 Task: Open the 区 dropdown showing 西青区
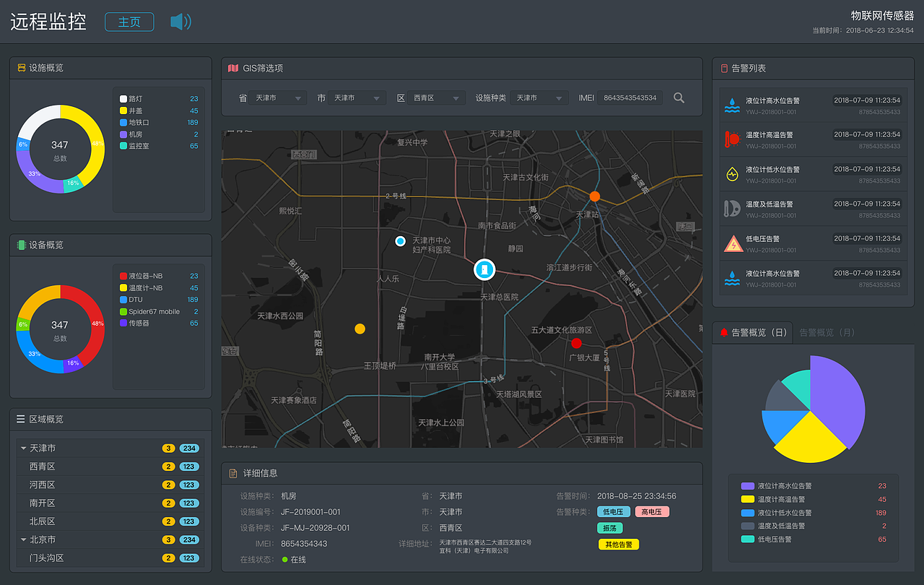tap(437, 97)
